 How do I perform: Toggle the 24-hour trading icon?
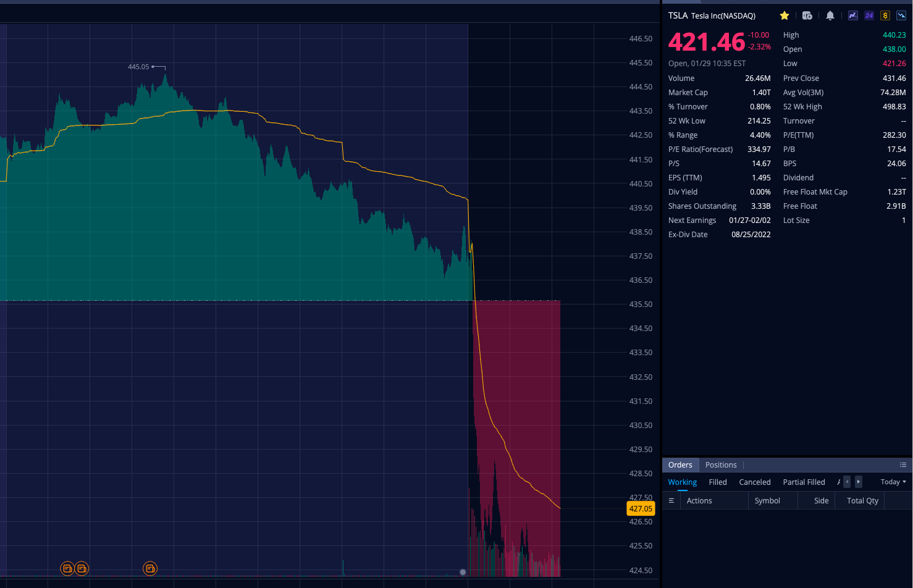pyautogui.click(x=869, y=15)
